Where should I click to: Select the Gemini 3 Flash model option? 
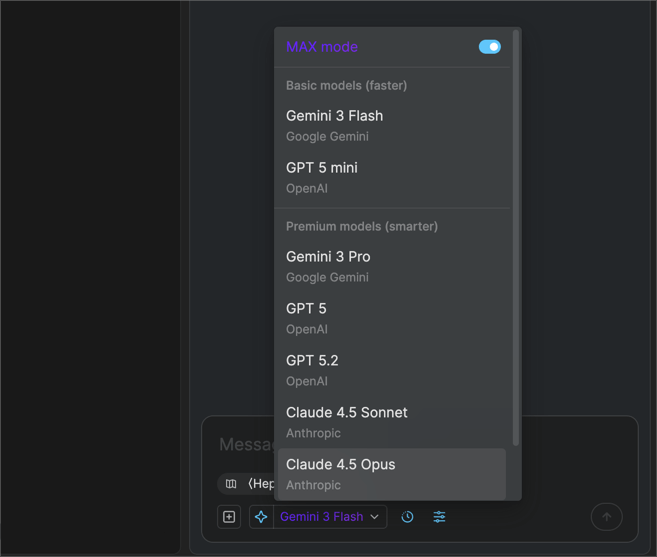(392, 125)
